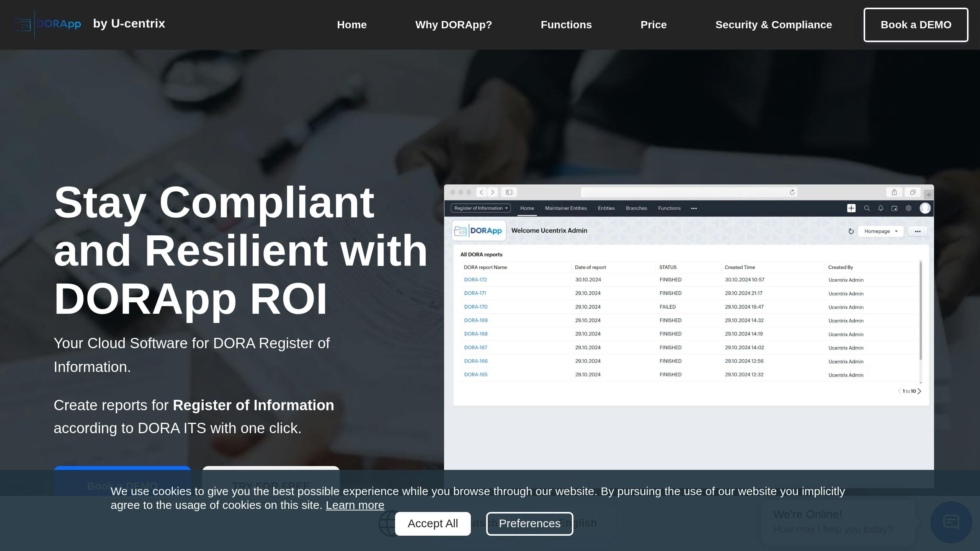Select the Home tab in the DORApp preview
This screenshot has height=551, width=980.
pyautogui.click(x=527, y=208)
